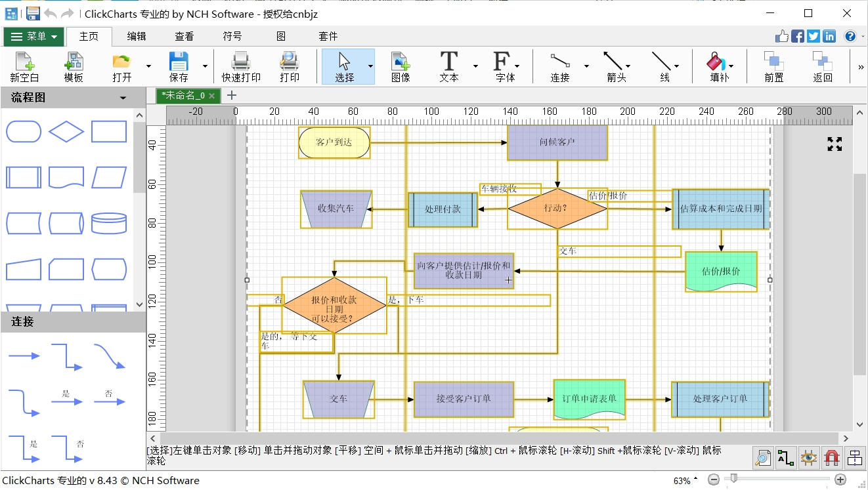Click the 快速打印 quick print icon
868x490 pixels.
241,66
